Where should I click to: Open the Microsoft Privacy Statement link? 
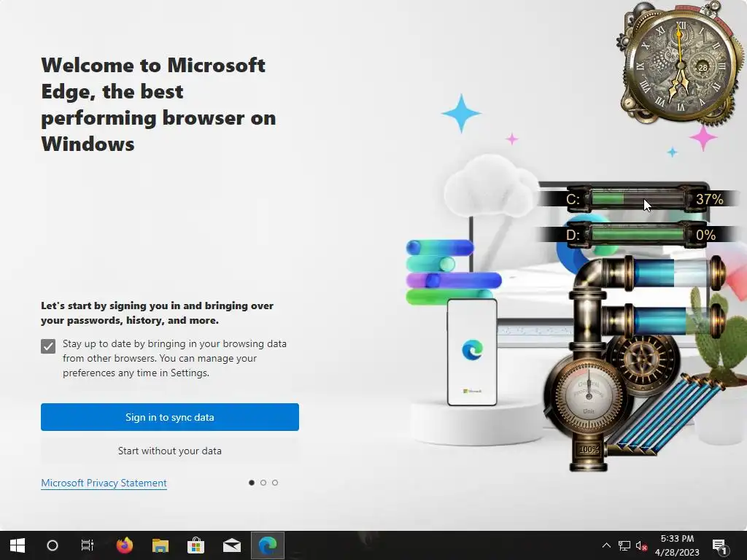(104, 483)
